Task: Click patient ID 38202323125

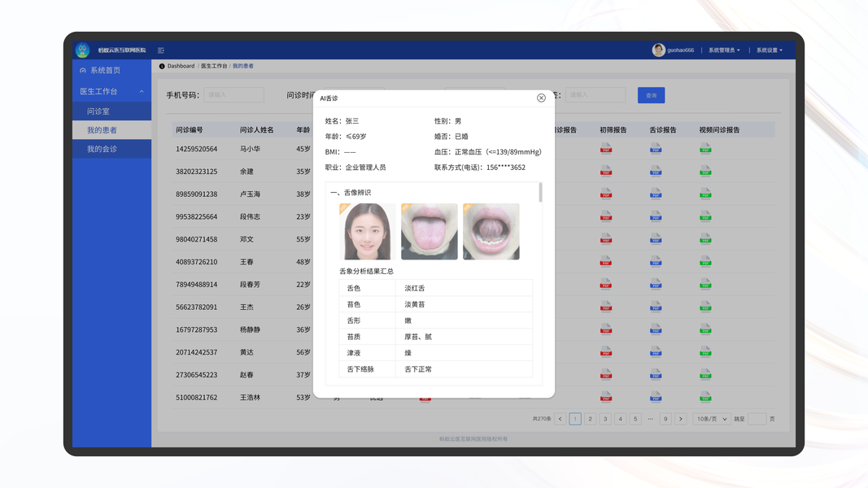Action: coord(197,172)
